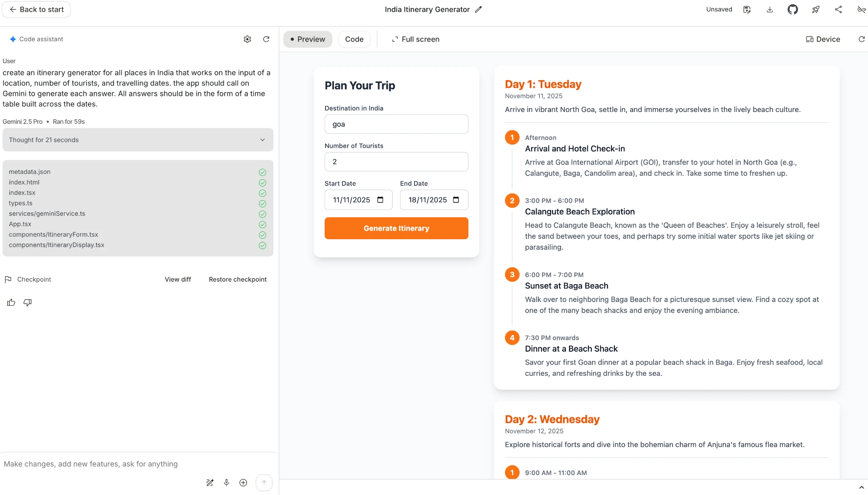The image size is (868, 495).
Task: Edit app title with pencil icon
Action: [479, 9]
